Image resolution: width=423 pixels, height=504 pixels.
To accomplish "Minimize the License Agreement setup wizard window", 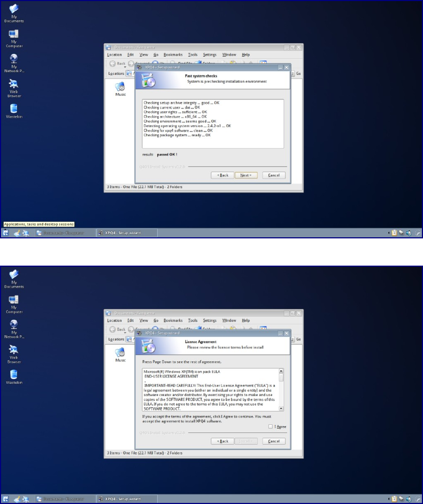I will 280,333.
